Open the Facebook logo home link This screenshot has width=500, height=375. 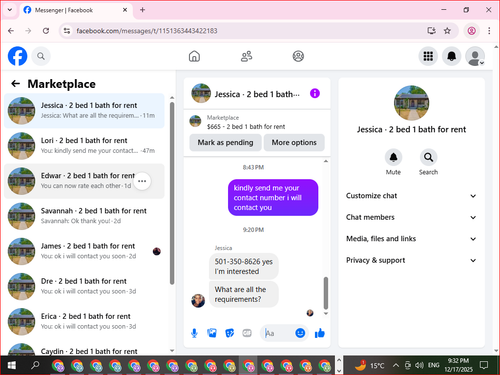tap(17, 56)
